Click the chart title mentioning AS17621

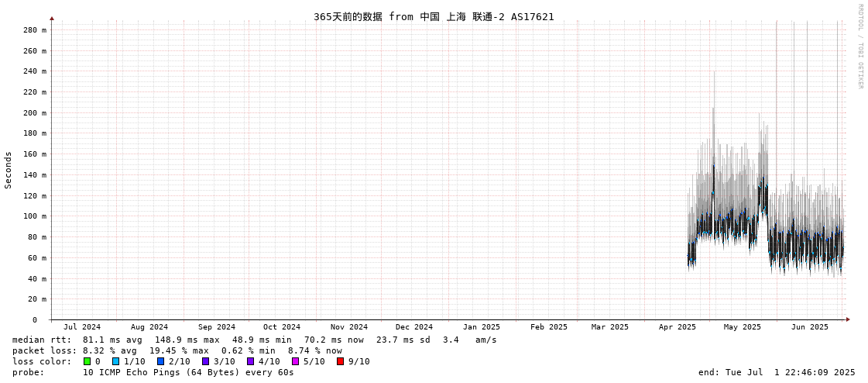coord(434,16)
